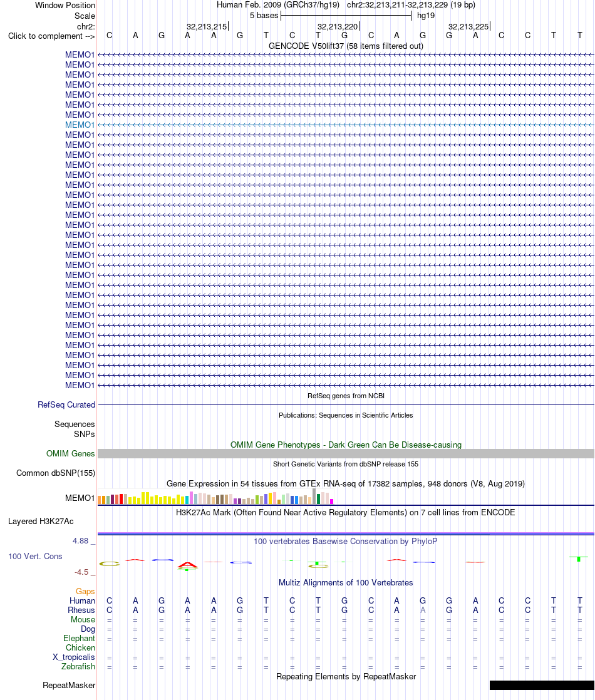Open 'Short Genetic Variants from dbSNP release 155'
Screen dimensions: 595x700
click(346, 465)
